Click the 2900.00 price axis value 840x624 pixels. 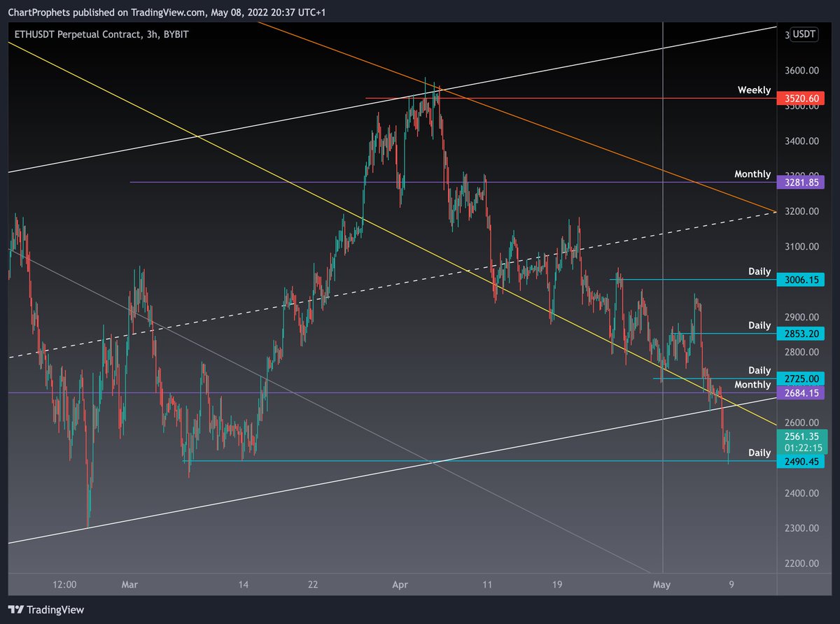click(x=801, y=317)
